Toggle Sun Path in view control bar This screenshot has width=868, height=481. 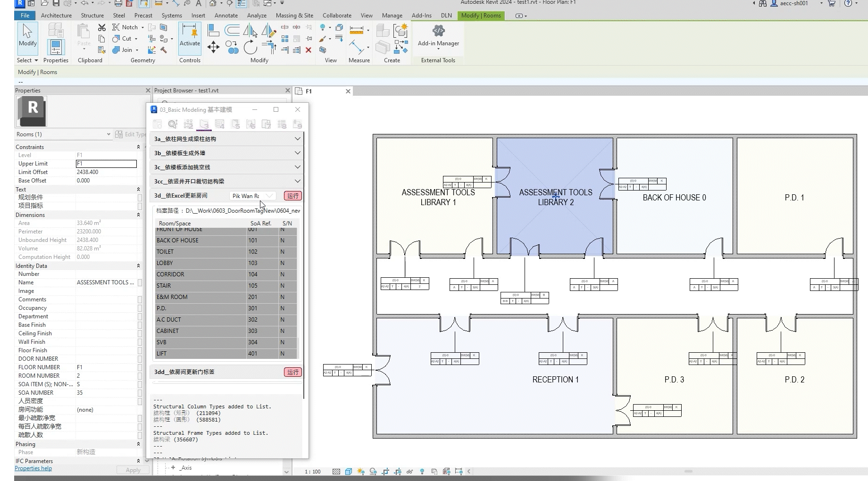pyautogui.click(x=361, y=471)
